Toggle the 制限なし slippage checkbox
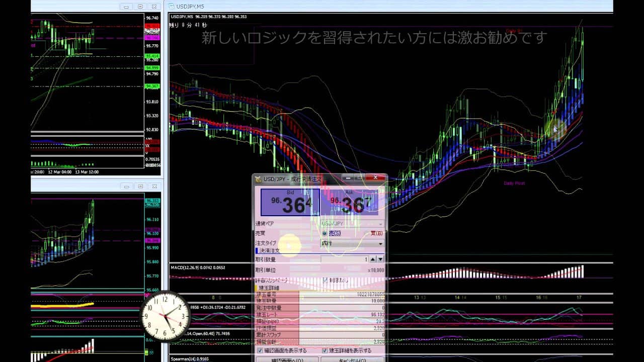The width and height of the screenshot is (644, 362). 325,280
